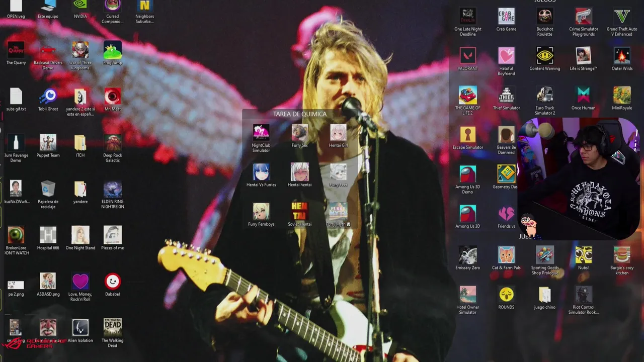Viewport: 644px width, 362px height.
Task: Open Este equipo icon
Action: point(48,6)
